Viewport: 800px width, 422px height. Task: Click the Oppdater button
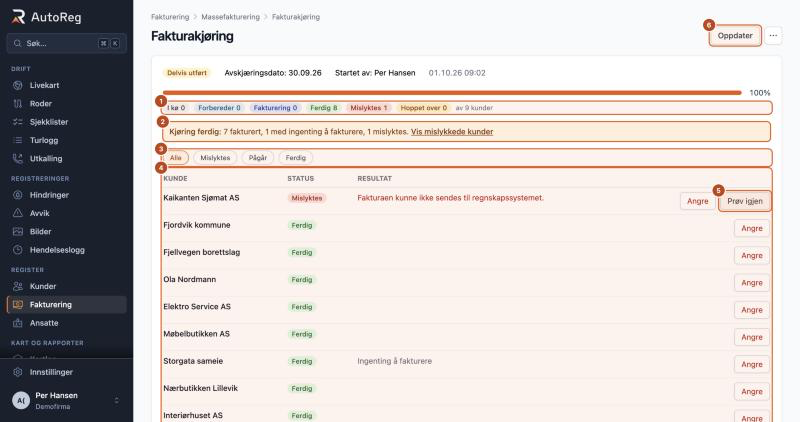(x=735, y=36)
